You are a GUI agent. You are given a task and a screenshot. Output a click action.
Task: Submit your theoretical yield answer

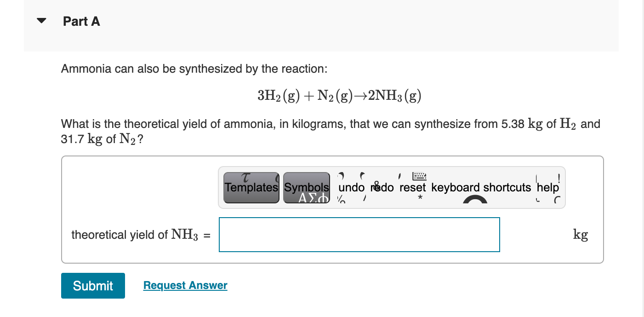click(x=93, y=285)
